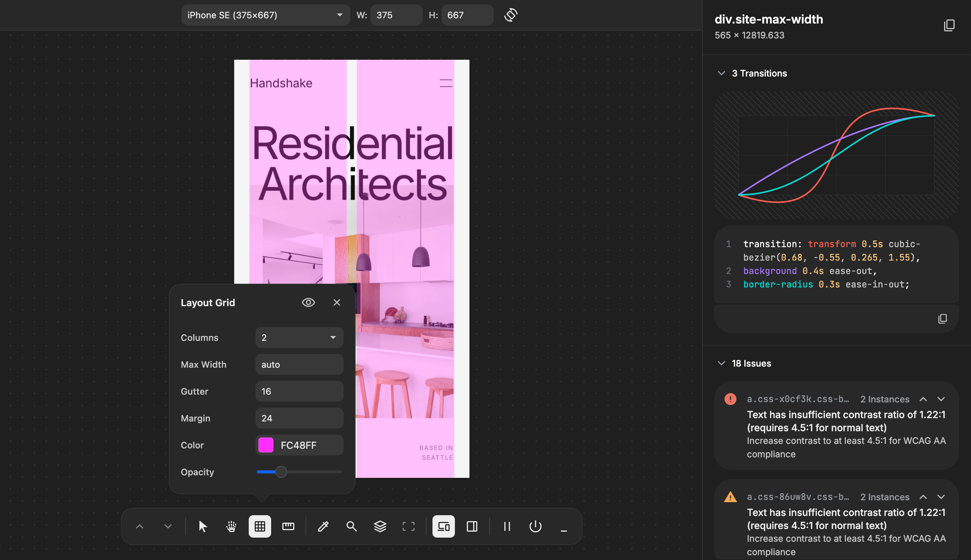
Task: Select the hand grab tool
Action: (x=231, y=526)
